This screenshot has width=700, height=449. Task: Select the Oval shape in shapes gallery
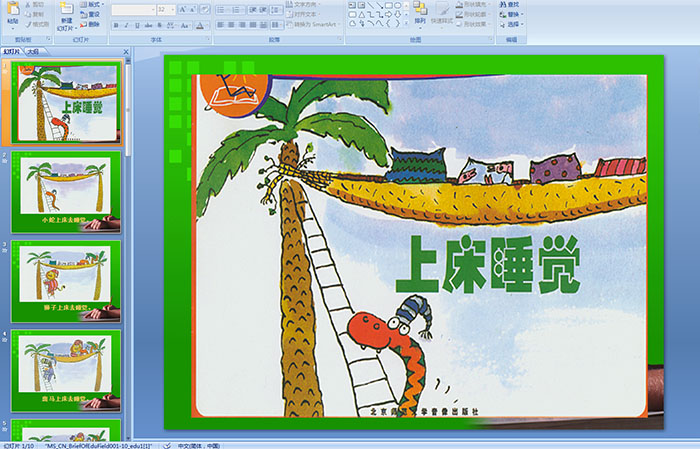tap(397, 5)
